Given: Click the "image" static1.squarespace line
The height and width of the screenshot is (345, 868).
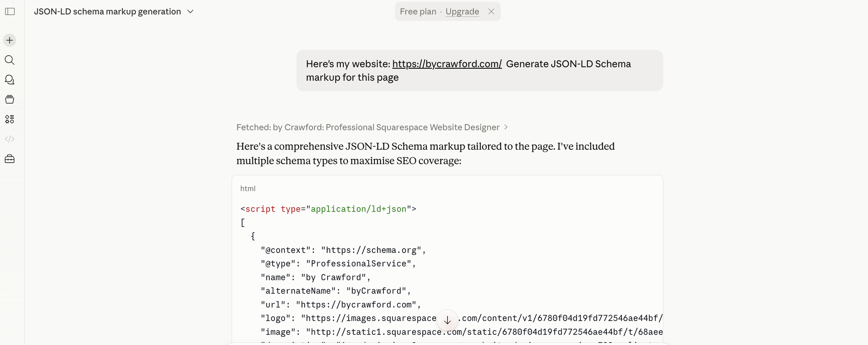Looking at the screenshot, I should click(461, 332).
